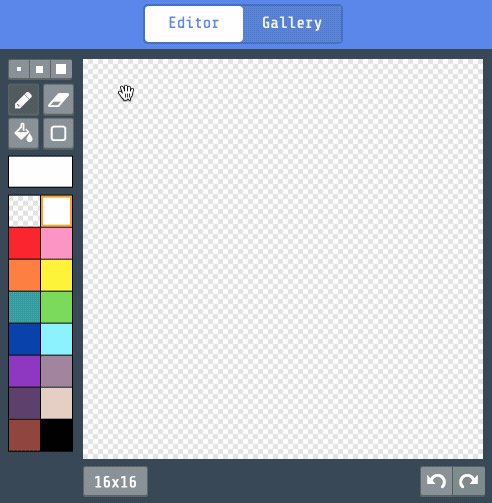Click on the checkered drawing canvas

pos(283,259)
